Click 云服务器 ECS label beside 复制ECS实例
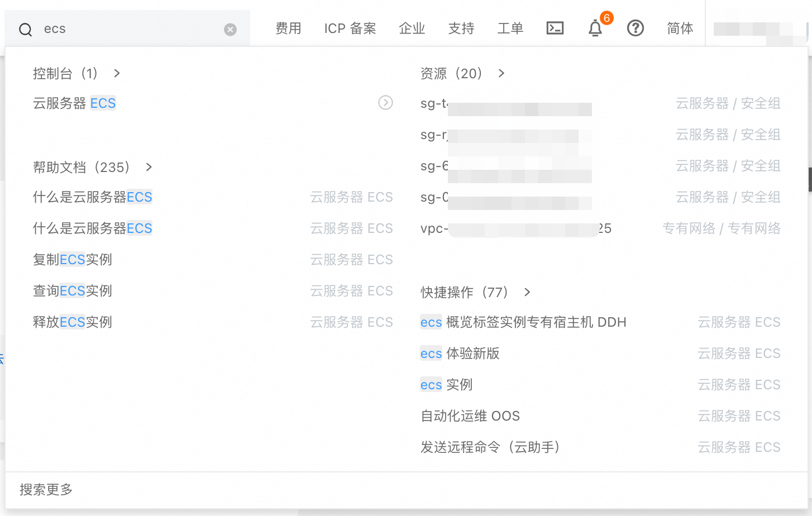 point(352,260)
